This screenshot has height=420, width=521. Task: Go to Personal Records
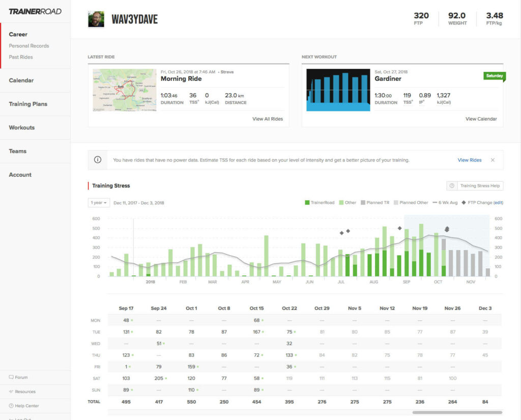[x=29, y=45]
